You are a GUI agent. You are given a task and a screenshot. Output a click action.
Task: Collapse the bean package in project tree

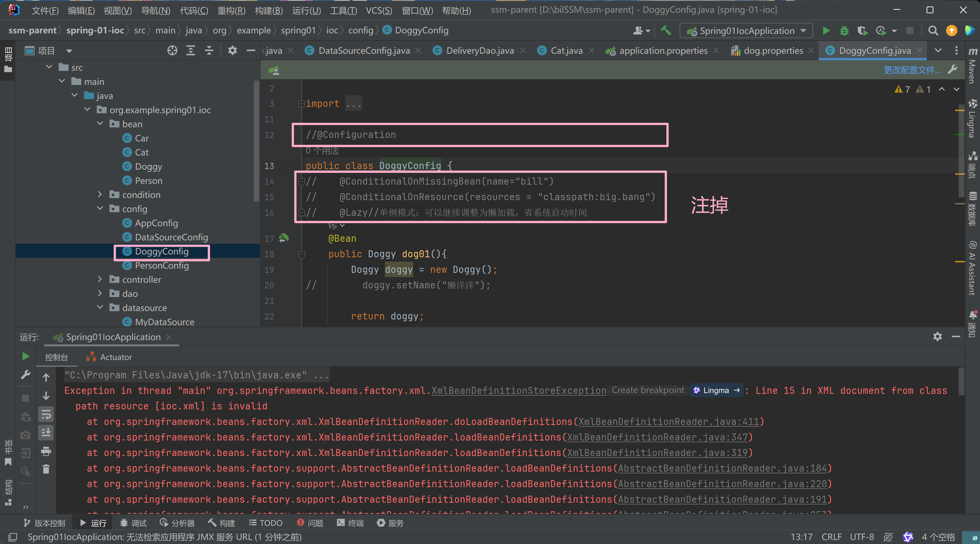pos(100,123)
